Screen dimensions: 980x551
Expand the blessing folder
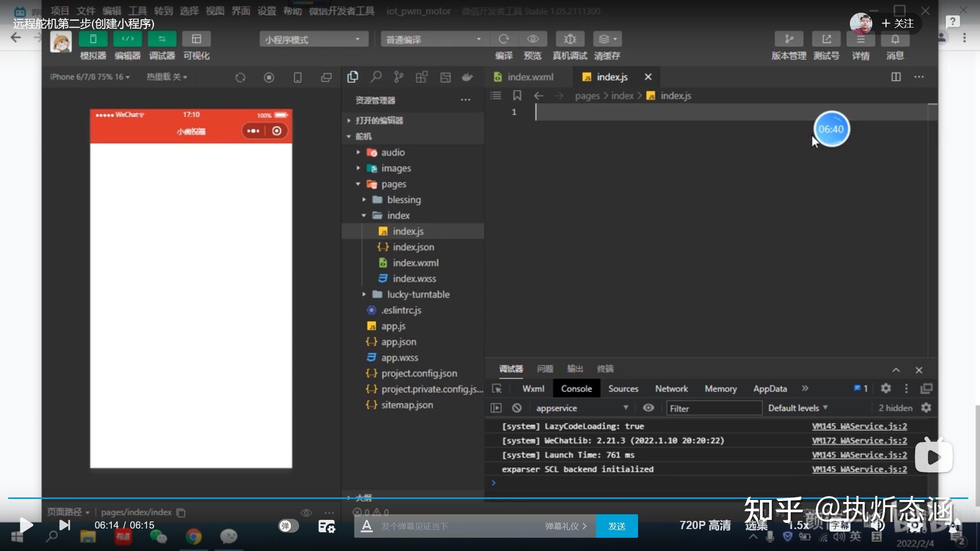click(403, 200)
